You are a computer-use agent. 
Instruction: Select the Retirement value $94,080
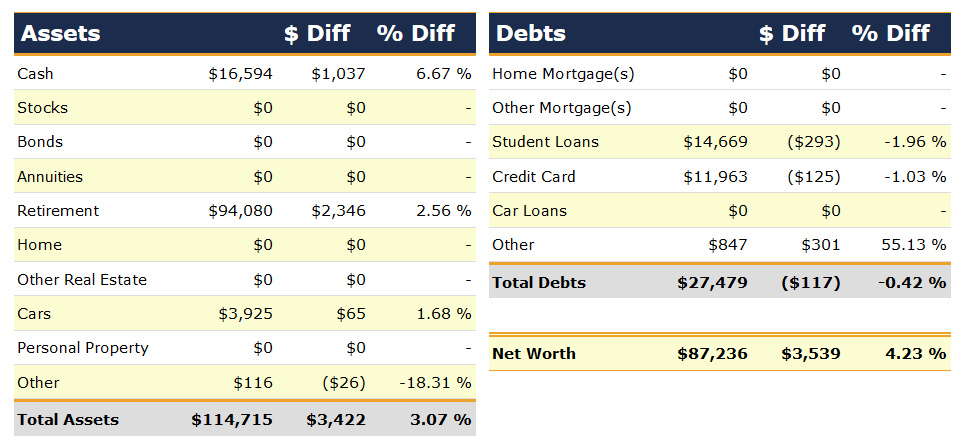241,211
